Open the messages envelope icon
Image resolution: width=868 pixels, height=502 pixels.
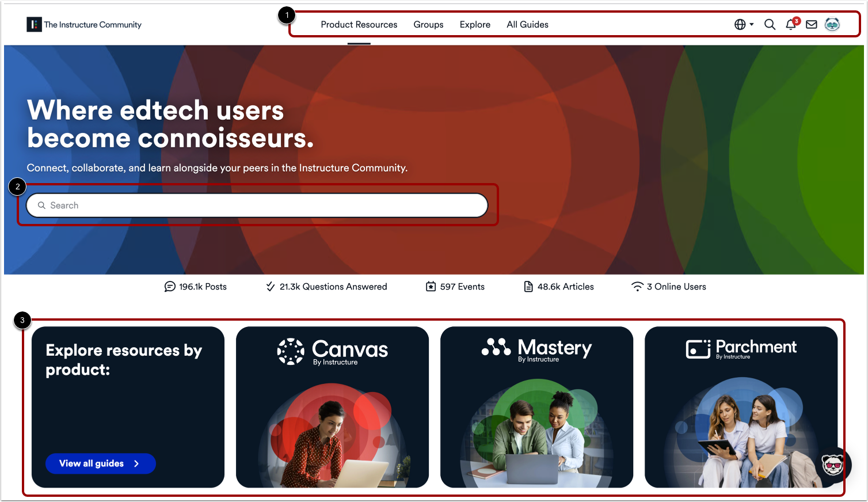[812, 24]
